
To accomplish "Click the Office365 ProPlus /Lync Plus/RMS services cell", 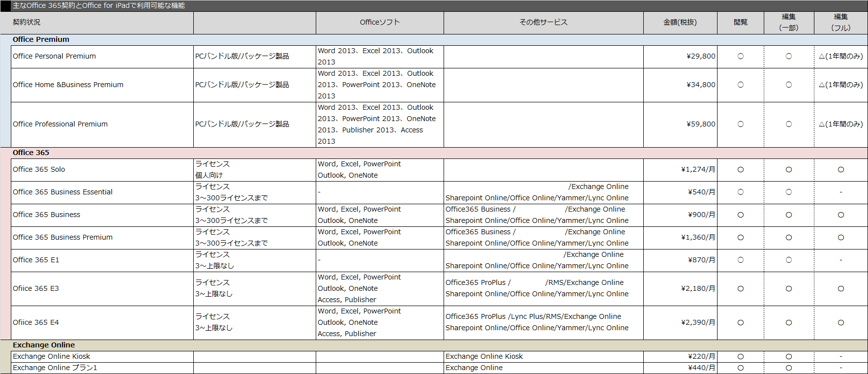I will [x=543, y=323].
